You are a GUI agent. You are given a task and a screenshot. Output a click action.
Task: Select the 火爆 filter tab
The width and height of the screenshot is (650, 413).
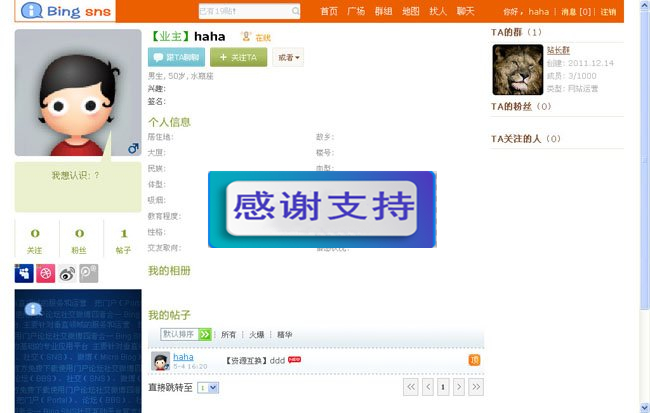coord(257,335)
